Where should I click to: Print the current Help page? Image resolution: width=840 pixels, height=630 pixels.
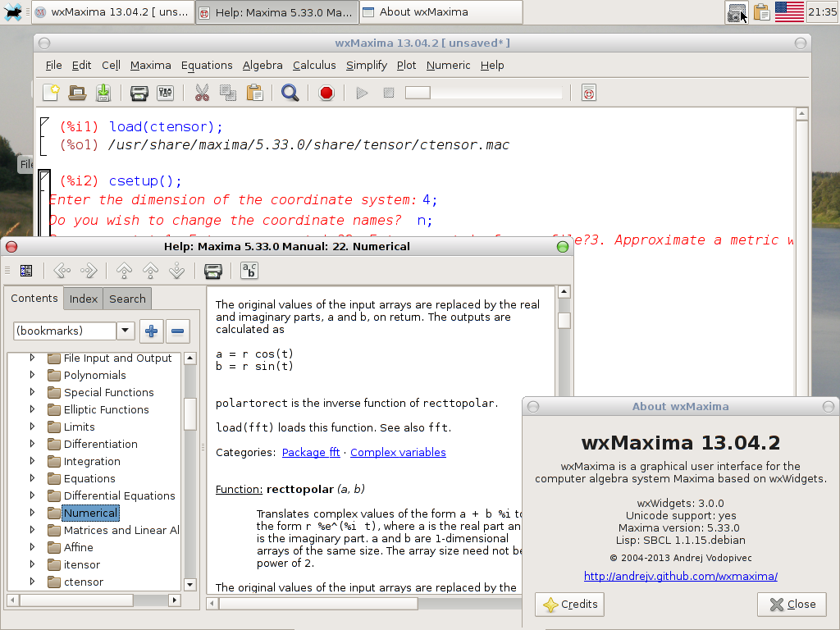click(213, 271)
